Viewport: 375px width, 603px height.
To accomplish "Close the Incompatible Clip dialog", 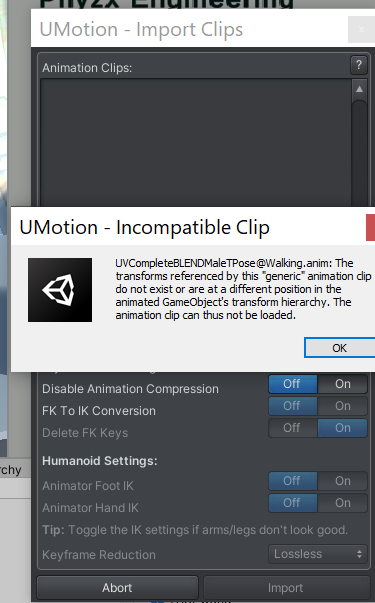I will pyautogui.click(x=371, y=227).
